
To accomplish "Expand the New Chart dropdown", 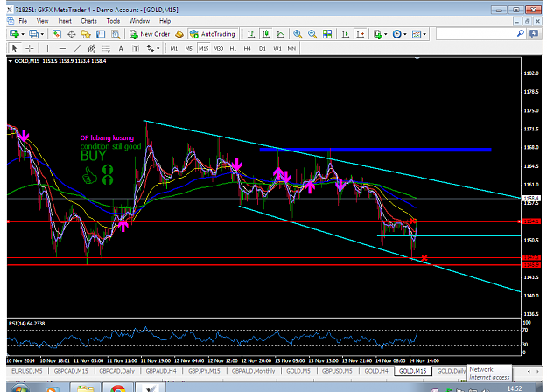I will 23,34.
